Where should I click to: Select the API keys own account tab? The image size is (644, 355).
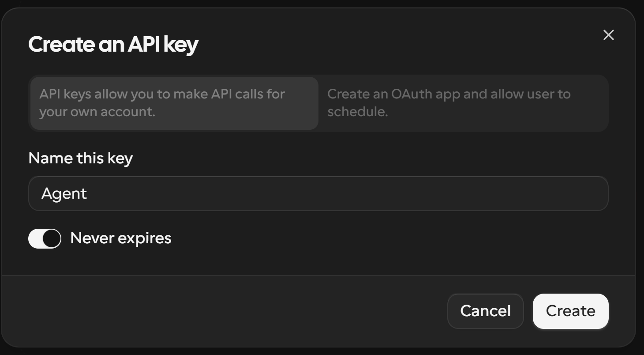[174, 103]
